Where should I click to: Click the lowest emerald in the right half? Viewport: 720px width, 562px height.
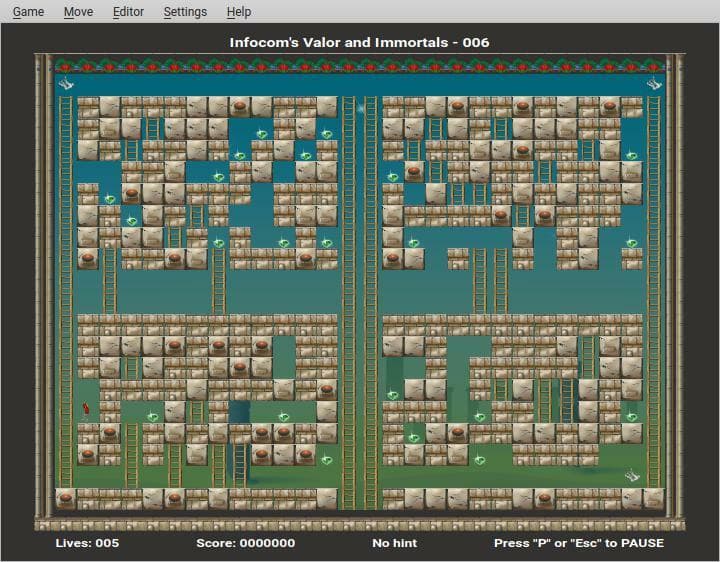479,460
